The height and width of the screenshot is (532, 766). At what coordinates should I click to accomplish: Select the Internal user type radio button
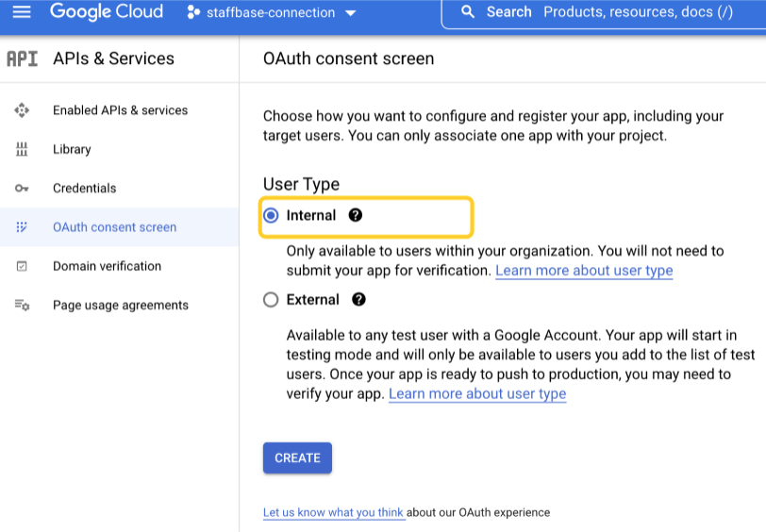[x=271, y=215]
